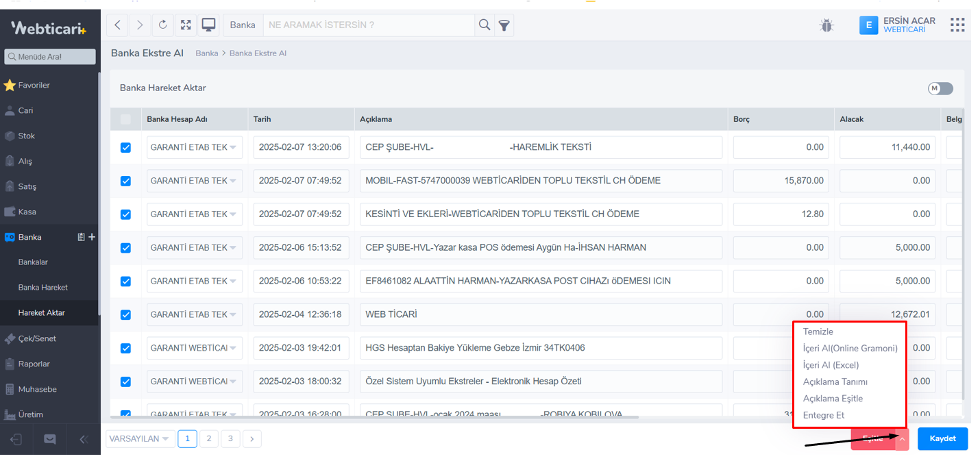Go to page 2 of results

(x=209, y=439)
